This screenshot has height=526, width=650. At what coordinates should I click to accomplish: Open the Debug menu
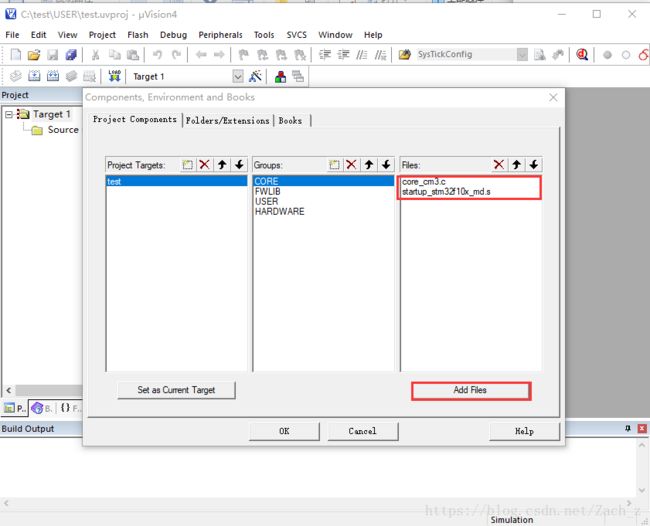[173, 35]
